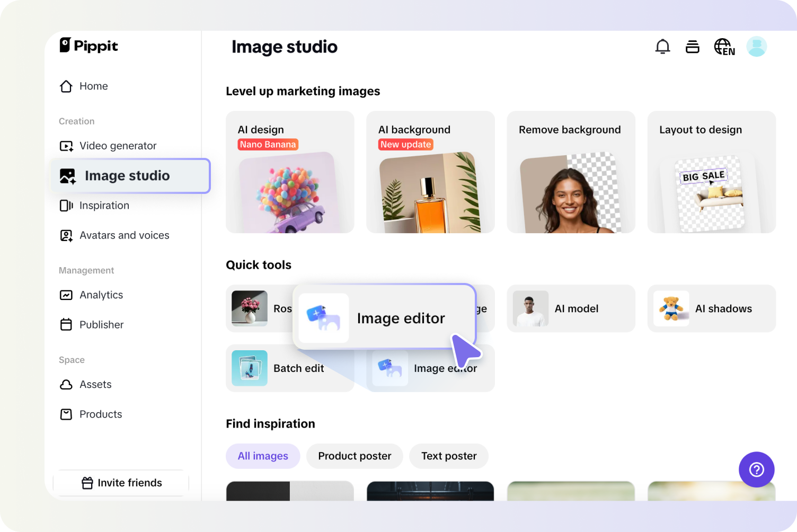Open the notifications bell

[662, 47]
